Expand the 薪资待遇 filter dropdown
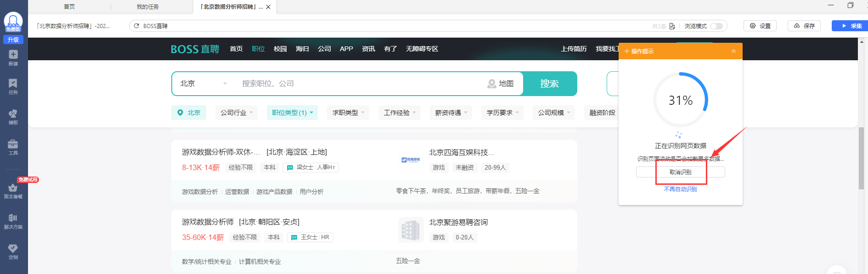The width and height of the screenshot is (868, 274). (451, 113)
